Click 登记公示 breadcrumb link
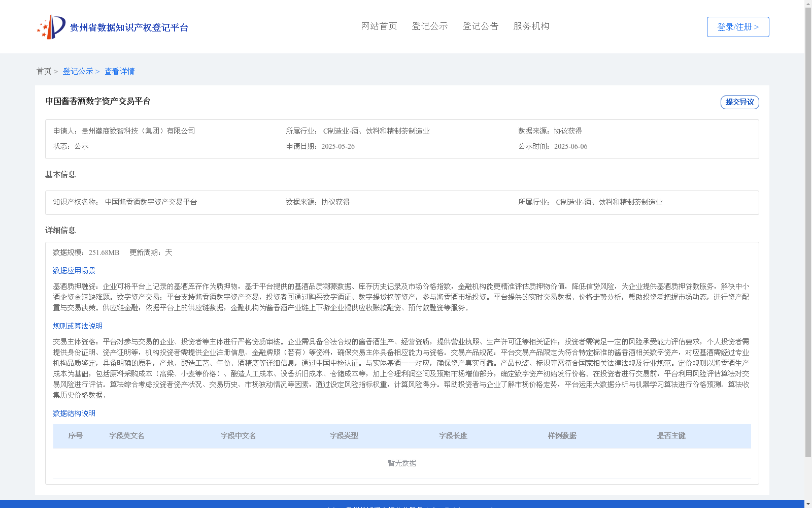The height and width of the screenshot is (508, 812). (78, 71)
